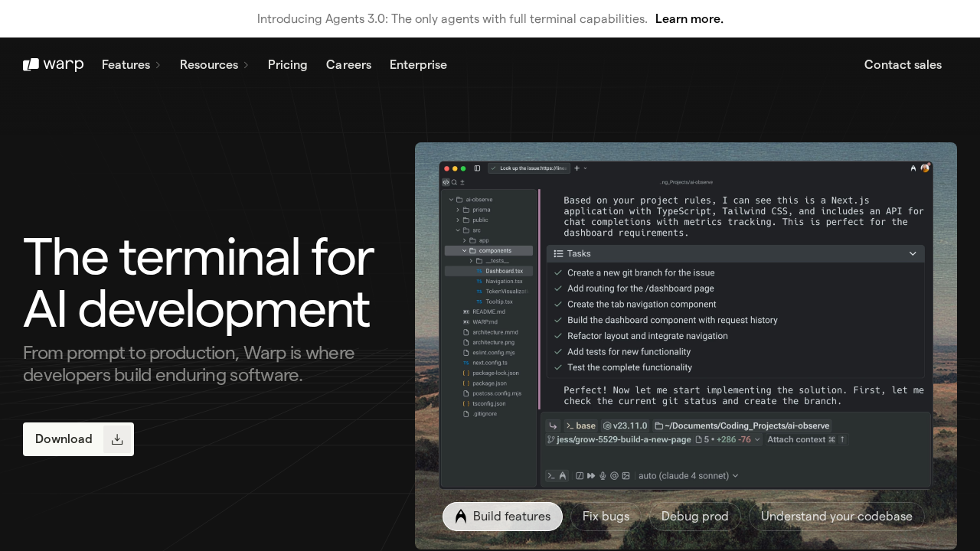Click the 'Contact sales' button
The width and height of the screenshot is (980, 551).
[903, 65]
